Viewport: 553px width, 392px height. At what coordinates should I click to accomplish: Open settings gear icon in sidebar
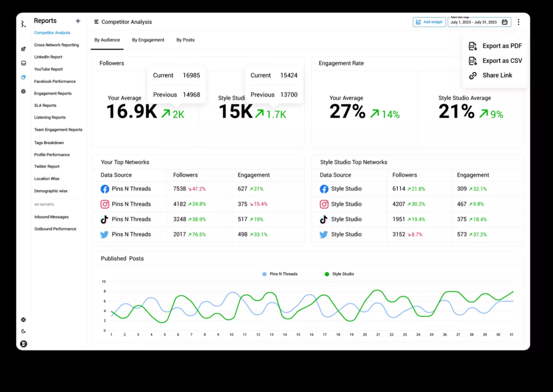[x=23, y=91]
